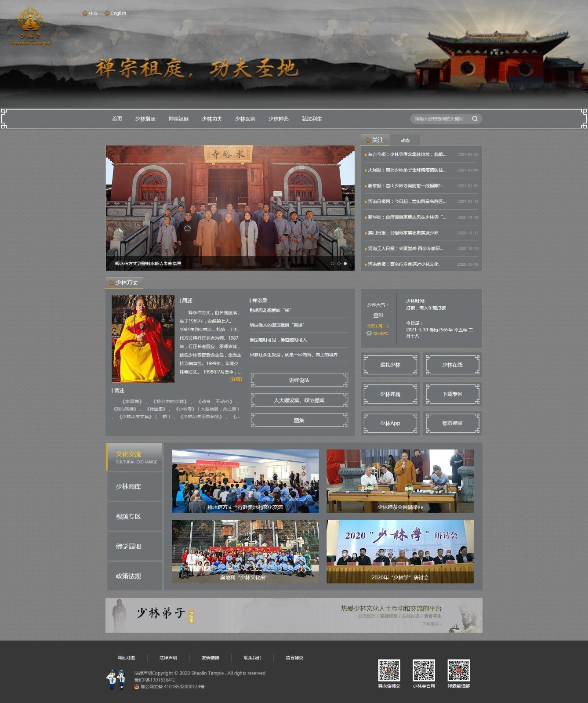The height and width of the screenshot is (703, 588).
Task: Select the last carousel slide dot
Action: [345, 264]
